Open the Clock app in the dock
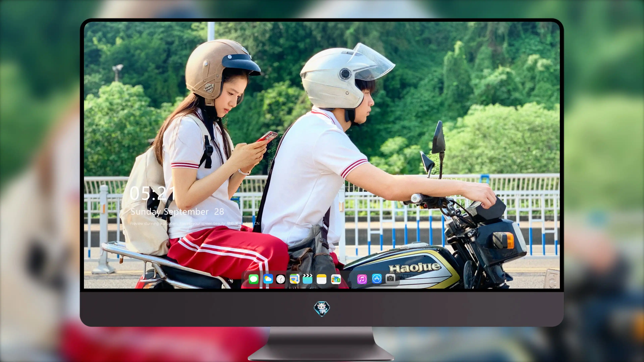644x362 pixels. tap(281, 279)
